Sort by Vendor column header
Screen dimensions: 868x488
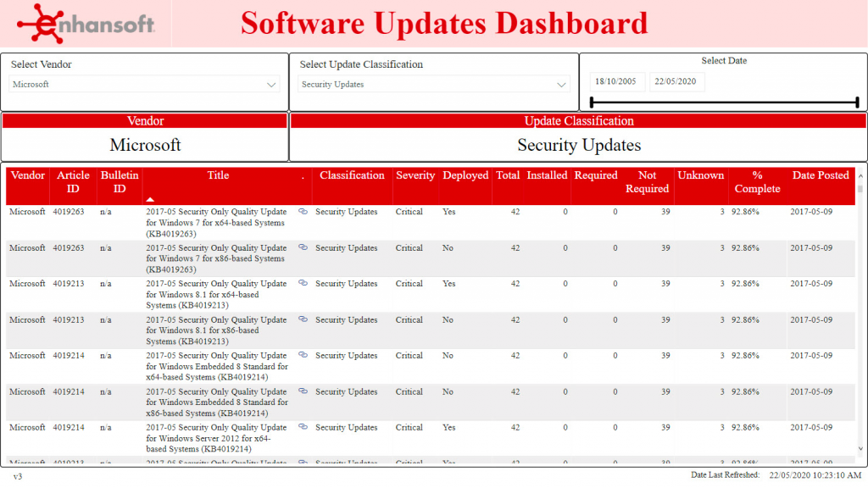(x=28, y=175)
